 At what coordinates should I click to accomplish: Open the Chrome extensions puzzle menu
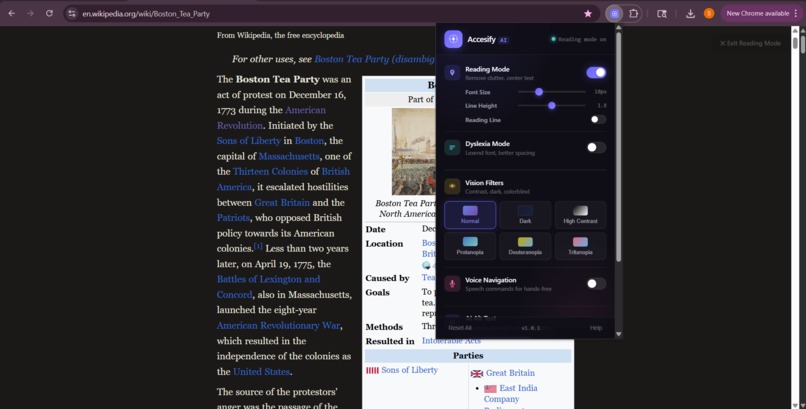click(633, 14)
